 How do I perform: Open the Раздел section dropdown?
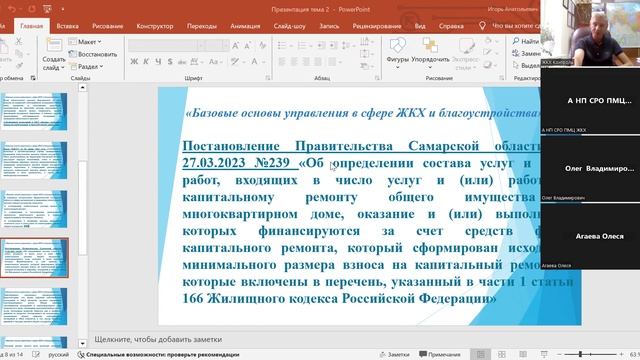pos(87,66)
